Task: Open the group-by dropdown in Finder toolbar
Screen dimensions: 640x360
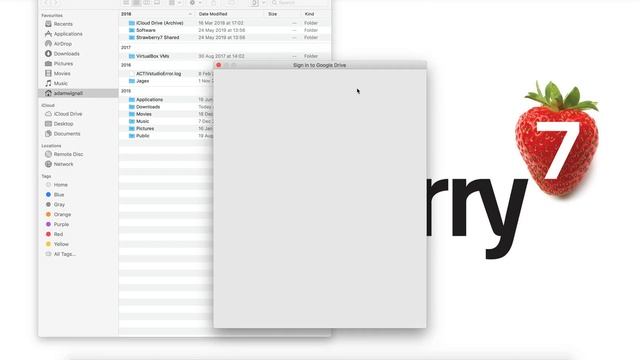Action: tap(175, 2)
